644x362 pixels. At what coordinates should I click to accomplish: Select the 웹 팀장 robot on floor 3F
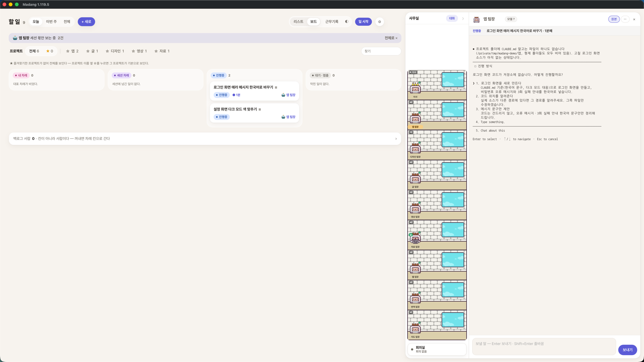(415, 268)
